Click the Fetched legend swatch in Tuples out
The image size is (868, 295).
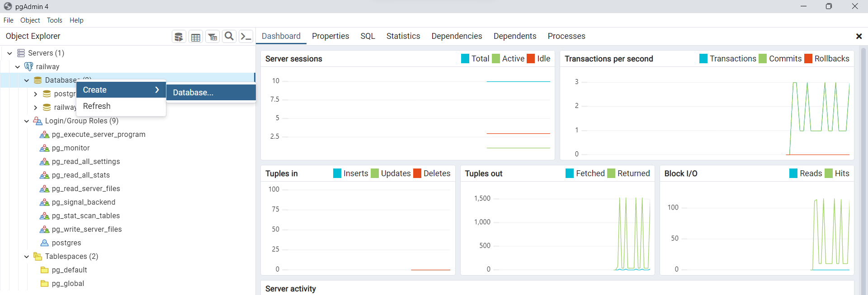click(570, 173)
